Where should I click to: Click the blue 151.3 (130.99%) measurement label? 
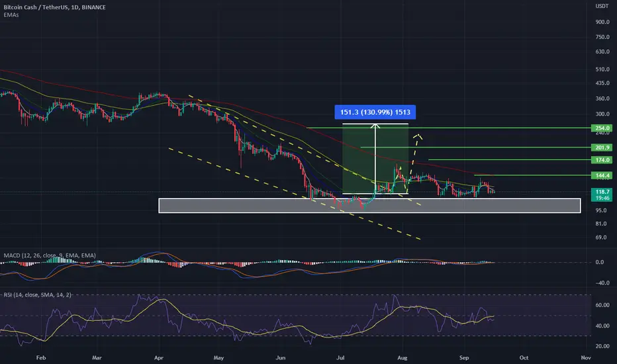[375, 112]
